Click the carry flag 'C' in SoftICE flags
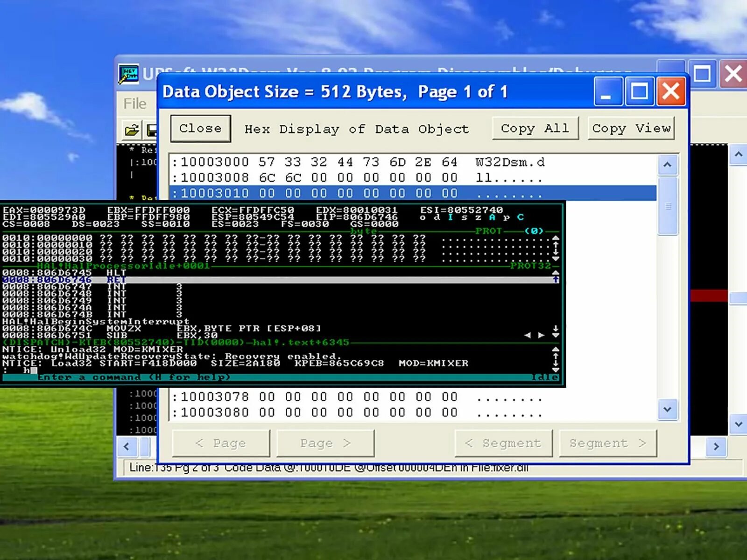Image resolution: width=747 pixels, height=560 pixels. pyautogui.click(x=521, y=217)
